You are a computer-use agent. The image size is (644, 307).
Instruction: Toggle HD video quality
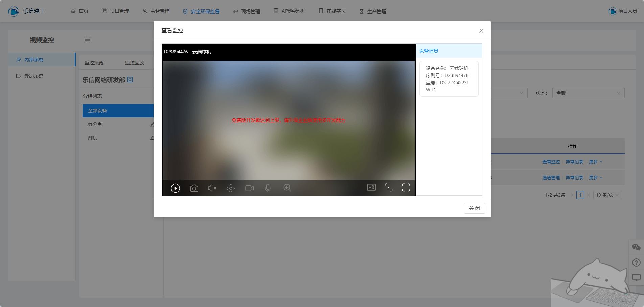point(371,188)
